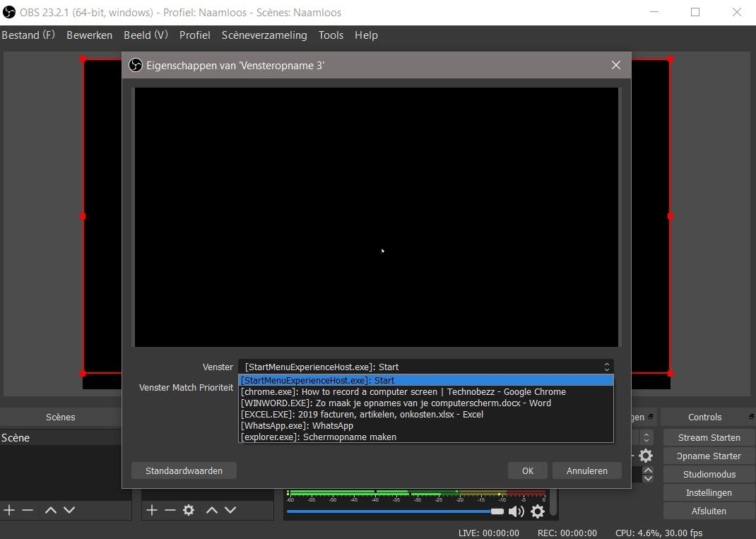Viewport: 756px width, 539px height.
Task: Pick the EXCEL.EXE 2019 facturen window option
Action: tap(362, 415)
